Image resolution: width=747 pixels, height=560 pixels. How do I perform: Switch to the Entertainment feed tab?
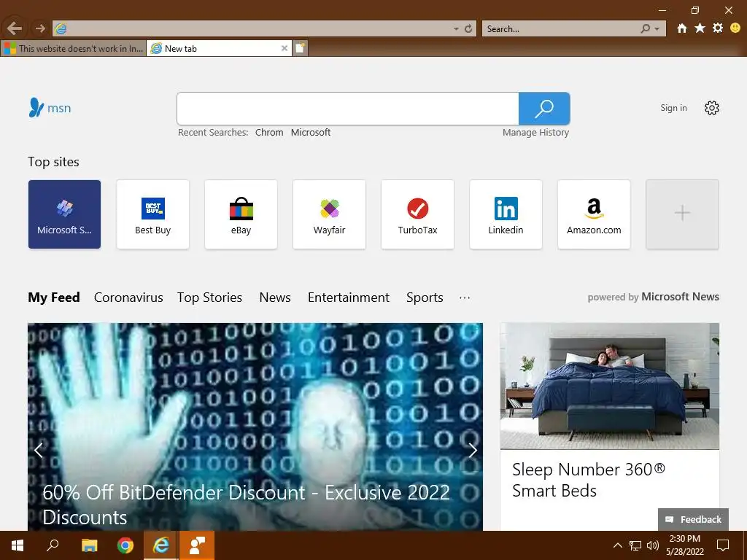pyautogui.click(x=349, y=297)
